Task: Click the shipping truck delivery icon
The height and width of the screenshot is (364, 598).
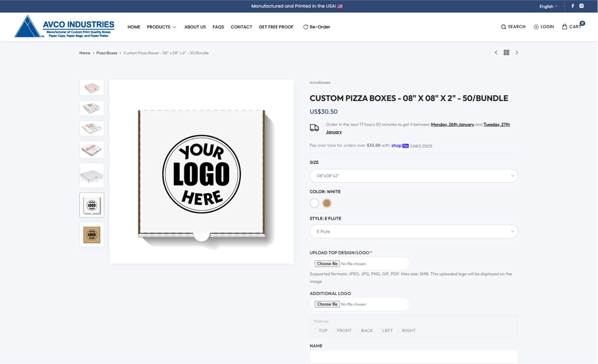Action: pos(314,128)
